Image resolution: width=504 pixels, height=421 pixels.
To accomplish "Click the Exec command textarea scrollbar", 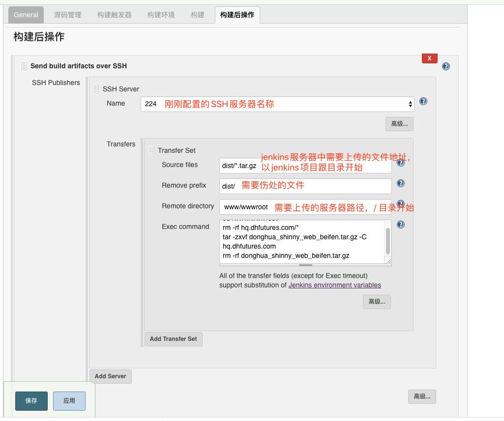I will 388,241.
